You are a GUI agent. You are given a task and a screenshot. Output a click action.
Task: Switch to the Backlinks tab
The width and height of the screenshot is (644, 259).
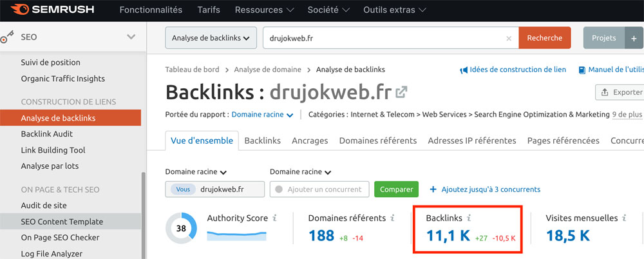tap(263, 140)
